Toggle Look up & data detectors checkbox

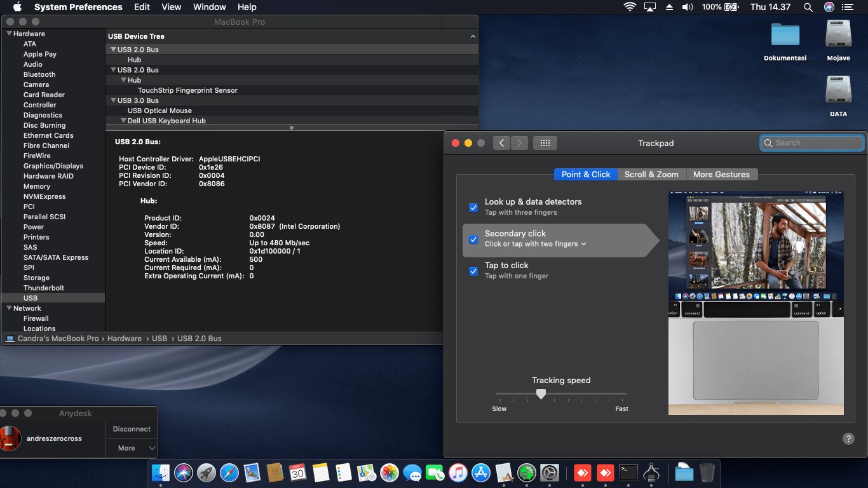473,208
